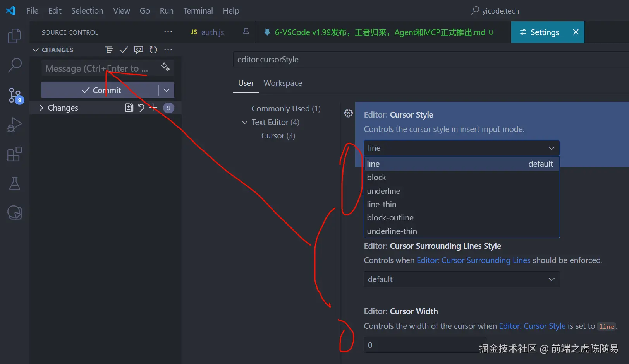Open the Testing flask view
This screenshot has height=364, width=629.
[15, 183]
